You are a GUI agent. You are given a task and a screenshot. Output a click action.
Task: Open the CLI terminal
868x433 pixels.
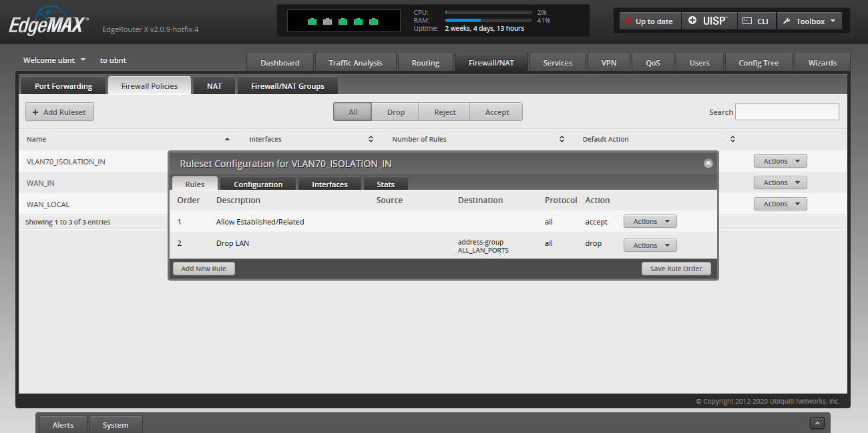coord(756,21)
